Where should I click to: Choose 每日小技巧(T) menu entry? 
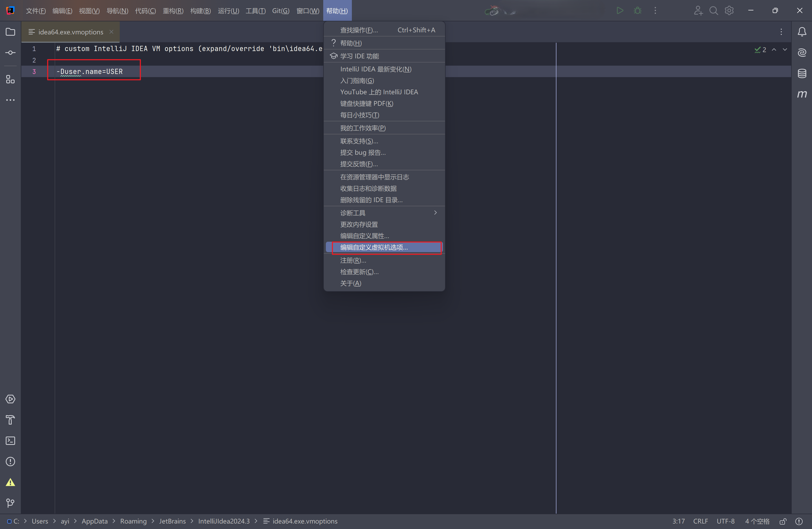pyautogui.click(x=384, y=115)
